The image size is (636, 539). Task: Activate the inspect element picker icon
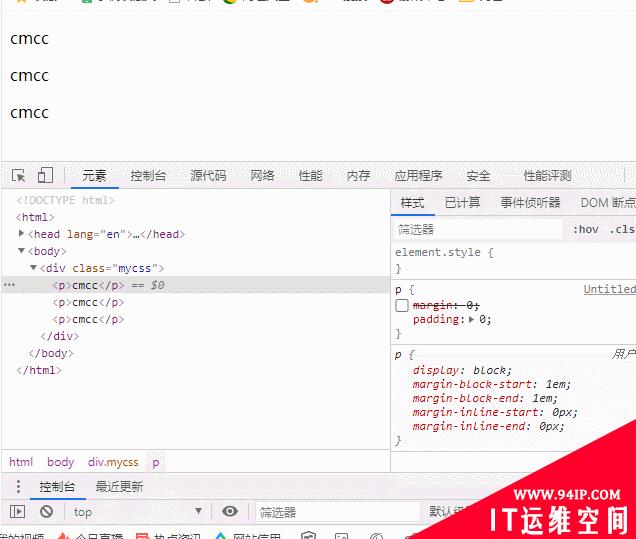(x=19, y=176)
